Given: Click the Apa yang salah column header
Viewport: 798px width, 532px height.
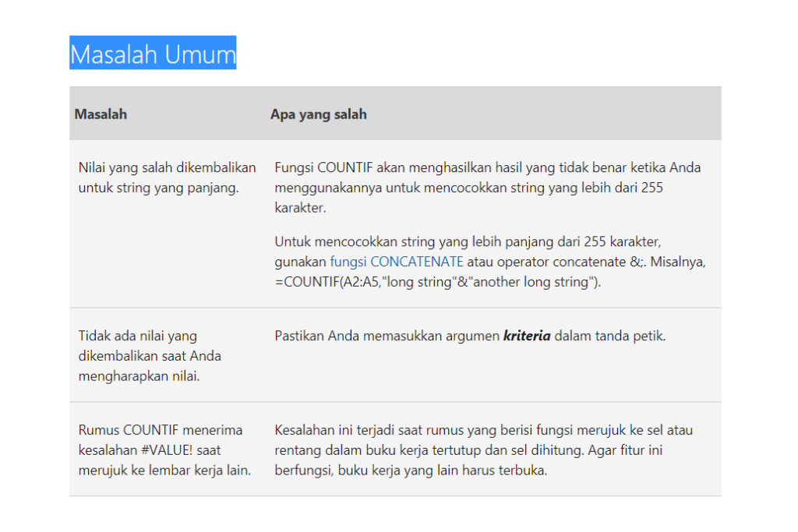Looking at the screenshot, I should [319, 115].
